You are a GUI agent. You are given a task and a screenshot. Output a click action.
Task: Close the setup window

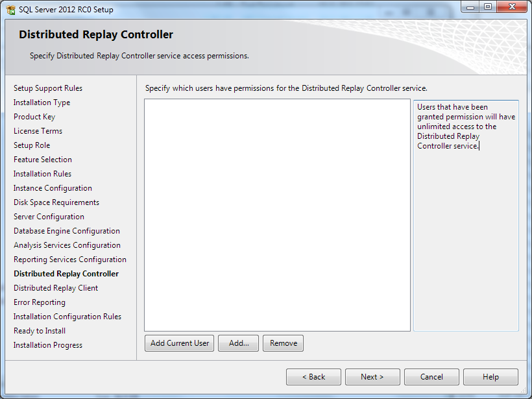click(x=512, y=7)
